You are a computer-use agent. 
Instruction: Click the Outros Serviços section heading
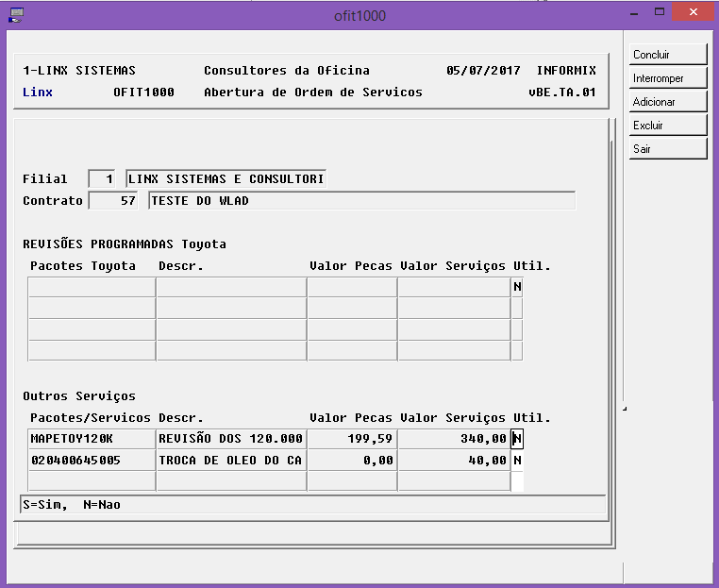[79, 395]
